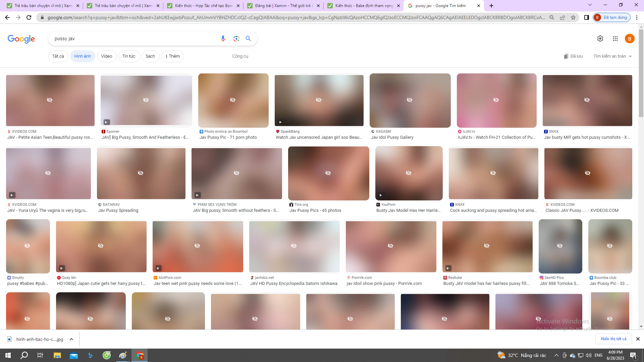Open the taskbar volume control
The image size is (644, 362).
[588, 355]
